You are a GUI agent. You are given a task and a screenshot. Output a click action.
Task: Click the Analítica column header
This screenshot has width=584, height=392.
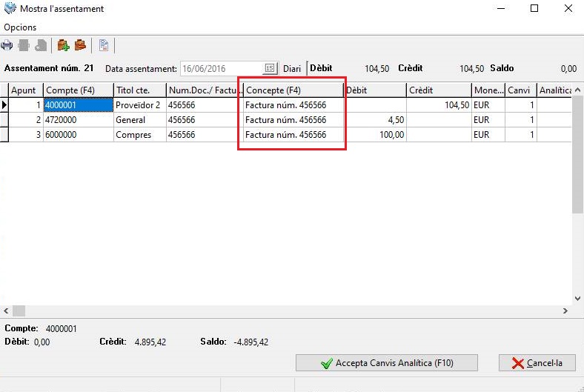pos(554,90)
